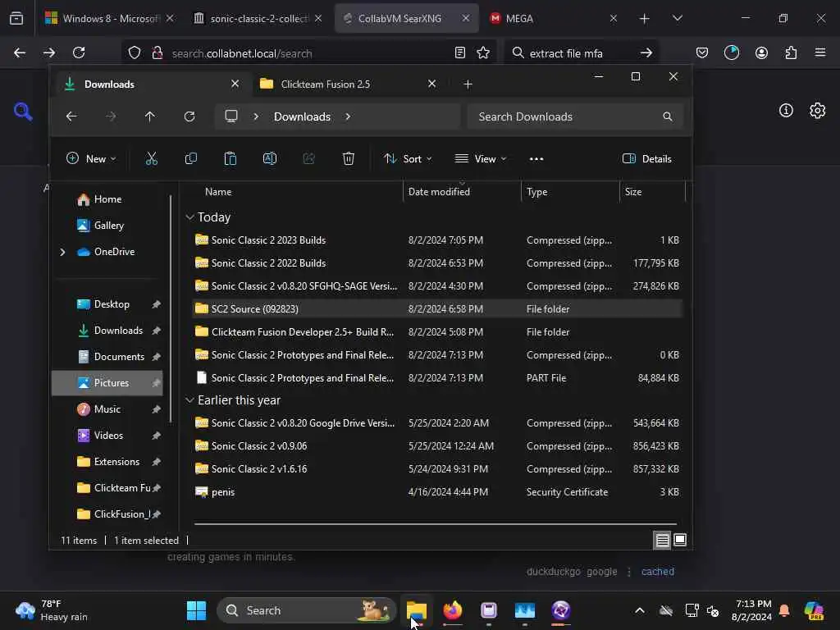Viewport: 840px width, 630px height.
Task: Bookmark this page with star icon
Action: pos(483,52)
